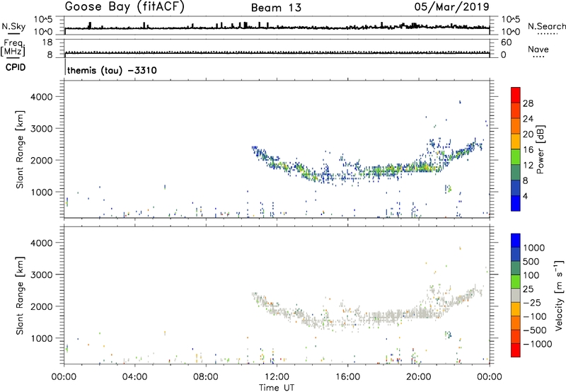Select the "12:00" time tick label
Screen dimensions: 566x392
(x=277, y=377)
